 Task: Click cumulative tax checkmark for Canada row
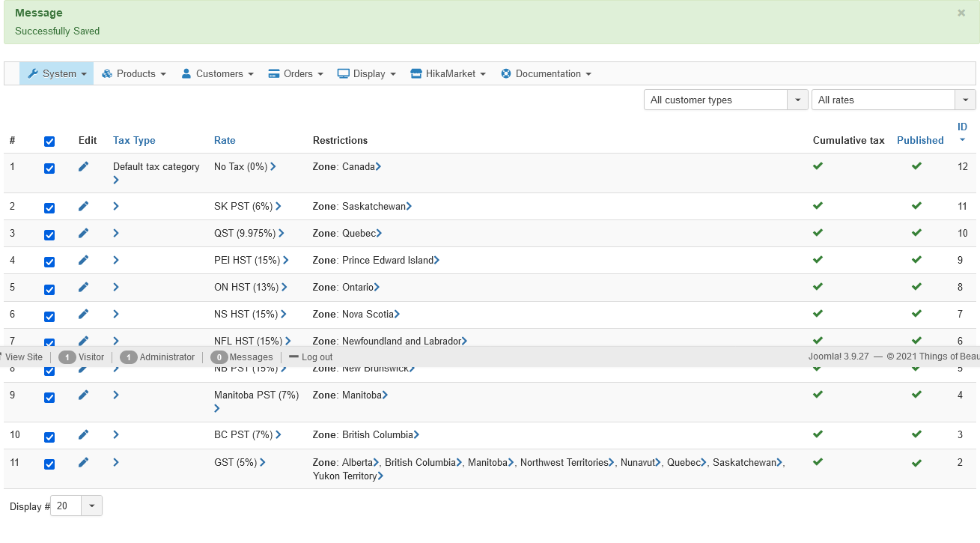click(x=818, y=166)
